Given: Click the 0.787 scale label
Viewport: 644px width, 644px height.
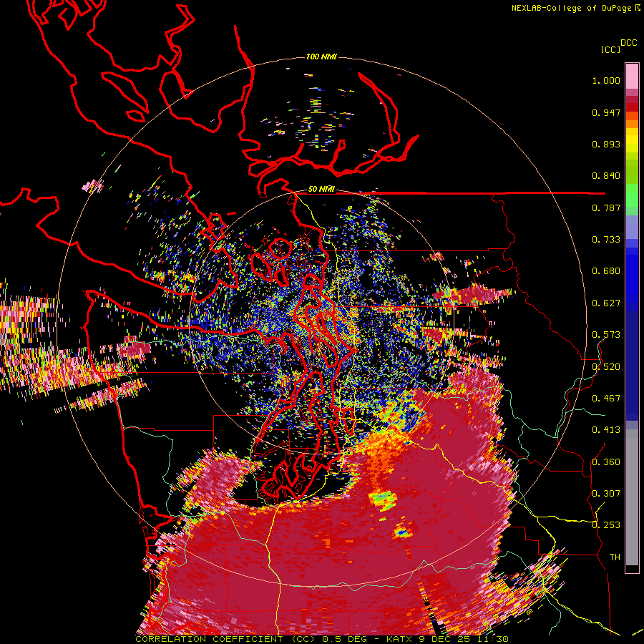Looking at the screenshot, I should 606,208.
